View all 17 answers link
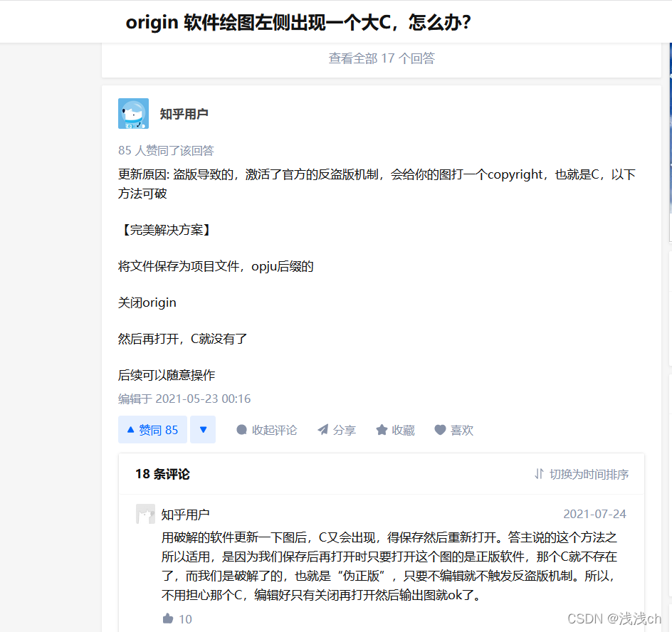672x632 pixels. [x=382, y=58]
